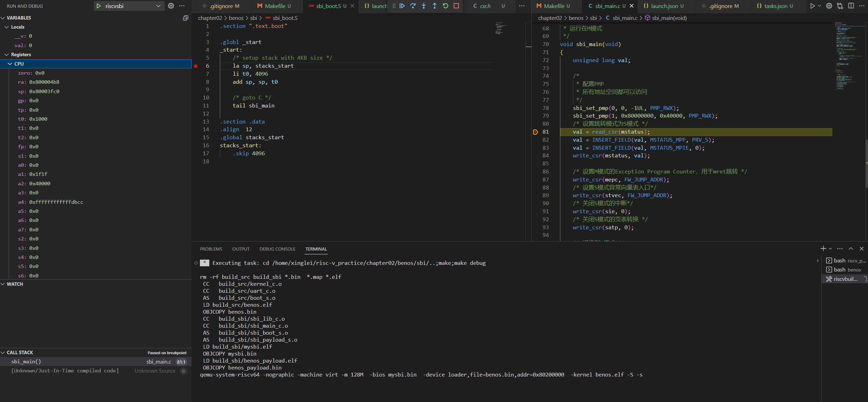
Task: Click the sbi_main() call stack frame
Action: pyautogui.click(x=27, y=362)
